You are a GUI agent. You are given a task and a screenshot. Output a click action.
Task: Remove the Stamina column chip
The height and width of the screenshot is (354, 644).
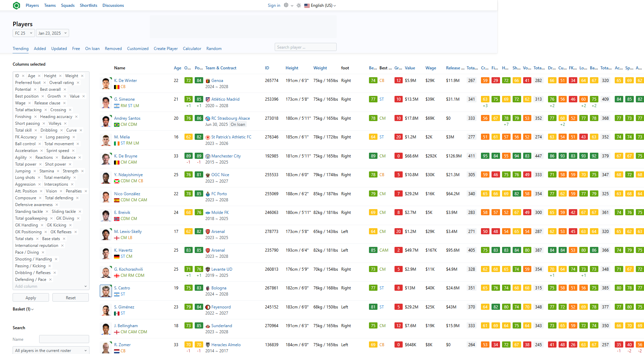(58, 171)
